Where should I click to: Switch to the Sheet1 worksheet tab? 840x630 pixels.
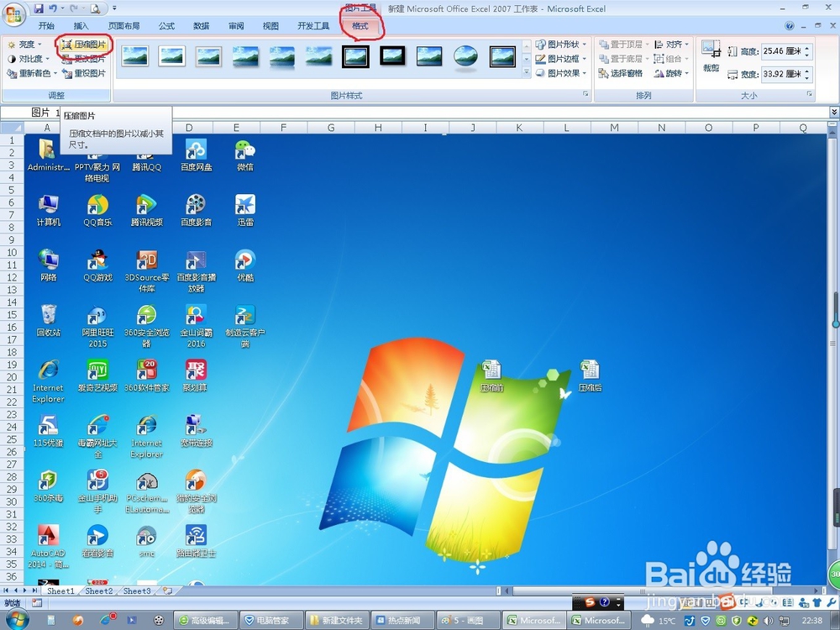pyautogui.click(x=60, y=591)
